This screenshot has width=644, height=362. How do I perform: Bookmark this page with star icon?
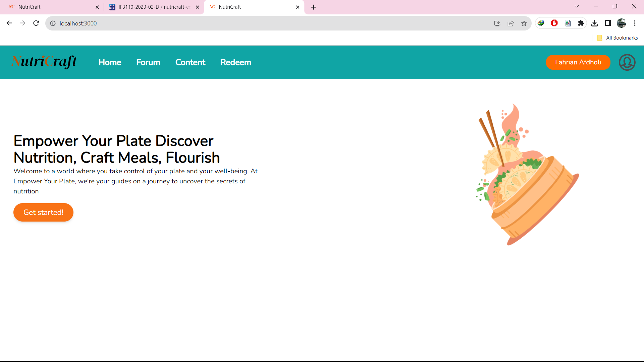[x=524, y=23]
